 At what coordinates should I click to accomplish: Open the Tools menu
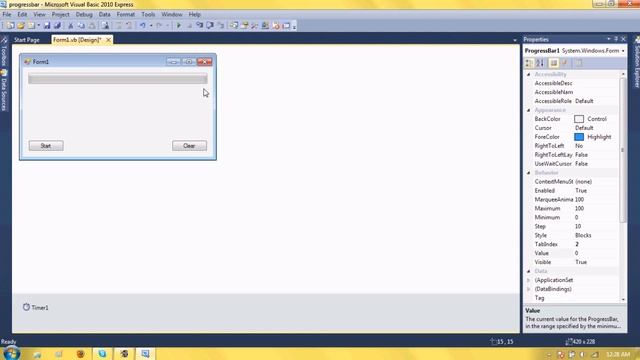[148, 14]
